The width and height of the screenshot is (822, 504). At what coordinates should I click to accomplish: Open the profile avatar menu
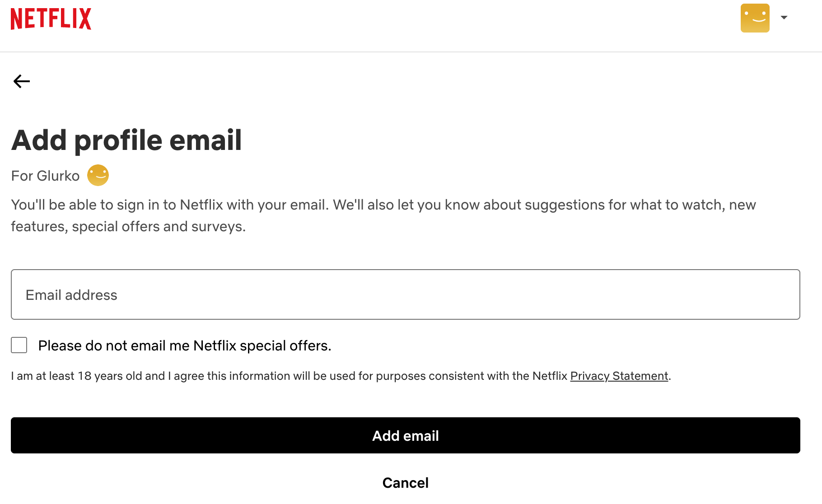click(755, 18)
